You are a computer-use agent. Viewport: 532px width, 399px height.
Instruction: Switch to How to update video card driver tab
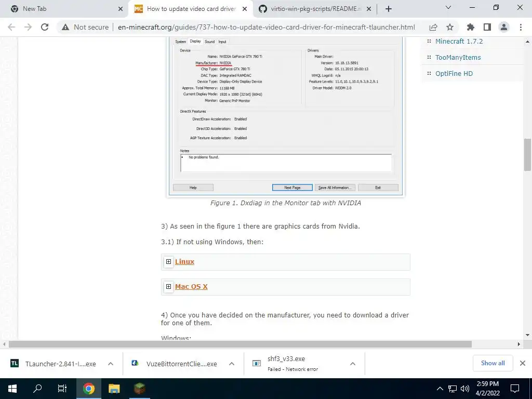(x=191, y=9)
